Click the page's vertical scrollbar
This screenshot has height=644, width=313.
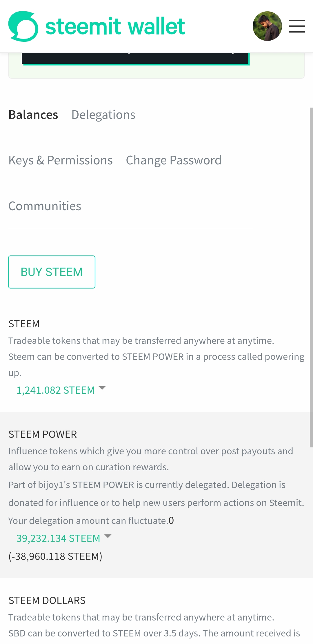pos(311,277)
